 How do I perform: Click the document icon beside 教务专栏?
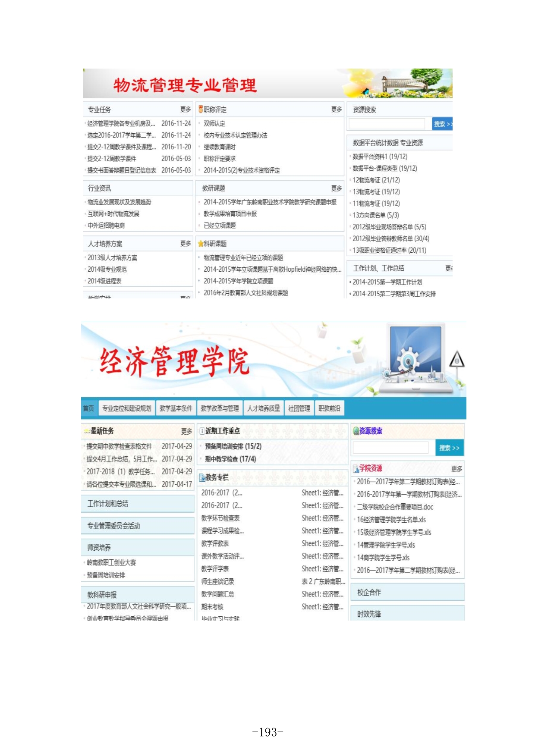(202, 477)
